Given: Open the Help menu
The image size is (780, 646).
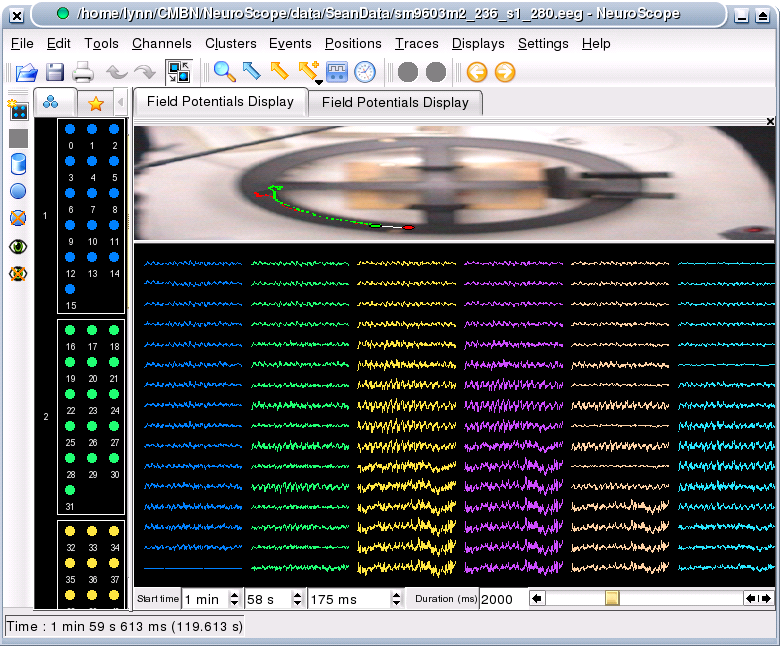Looking at the screenshot, I should (596, 44).
